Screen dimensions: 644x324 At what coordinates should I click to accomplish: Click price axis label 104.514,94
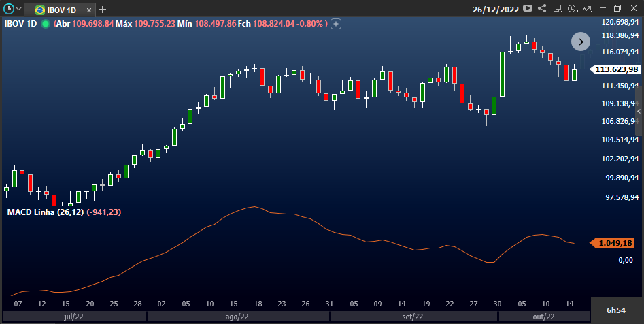tap(620, 140)
